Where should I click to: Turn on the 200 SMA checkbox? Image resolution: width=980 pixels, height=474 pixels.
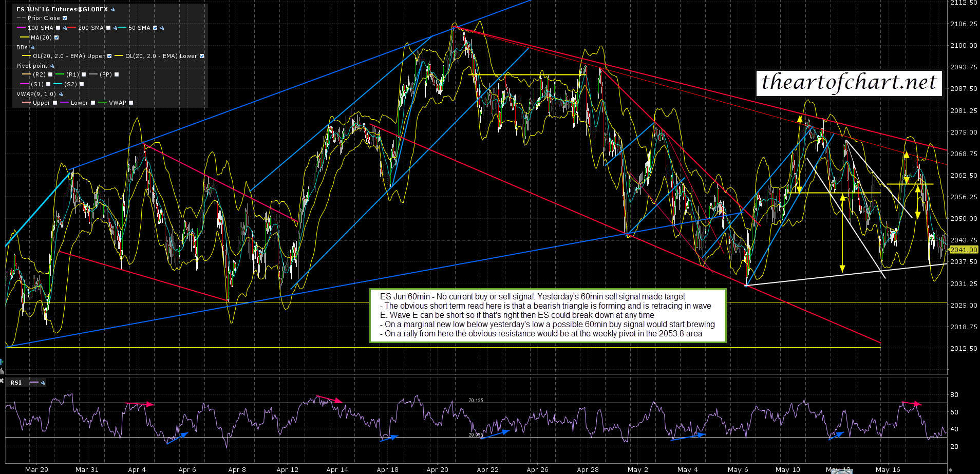tap(108, 28)
